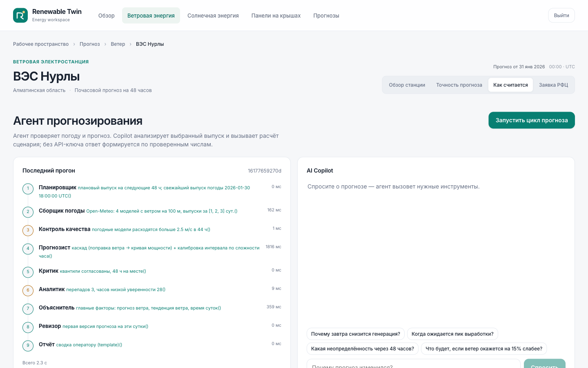This screenshot has height=368, width=588.
Task: Click the Последний прогон heading
Action: (x=49, y=171)
